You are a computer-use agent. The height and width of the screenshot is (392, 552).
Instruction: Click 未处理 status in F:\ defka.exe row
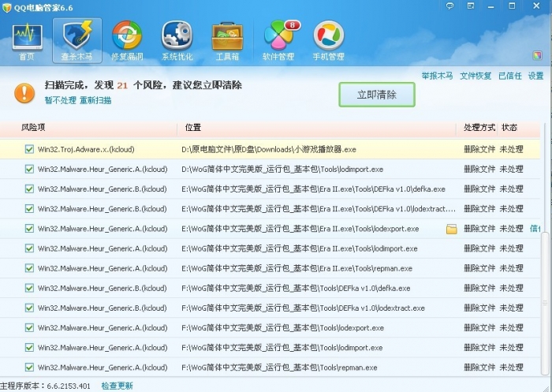(x=511, y=288)
